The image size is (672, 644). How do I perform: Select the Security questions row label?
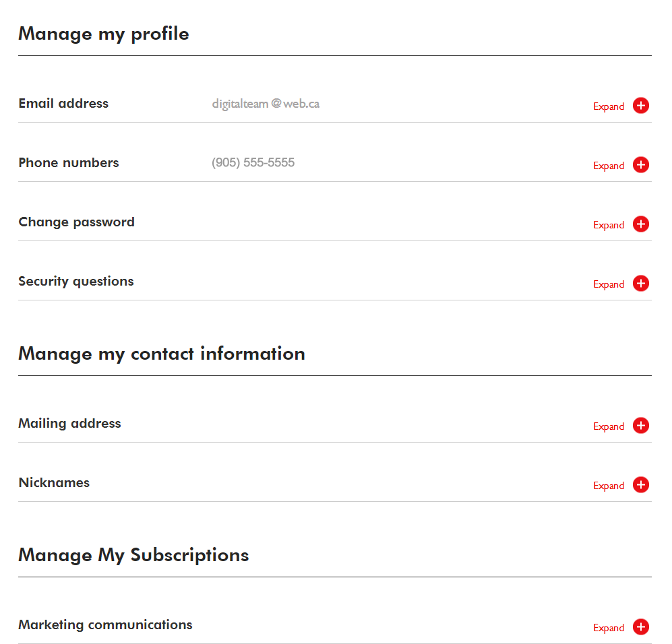[x=75, y=282]
